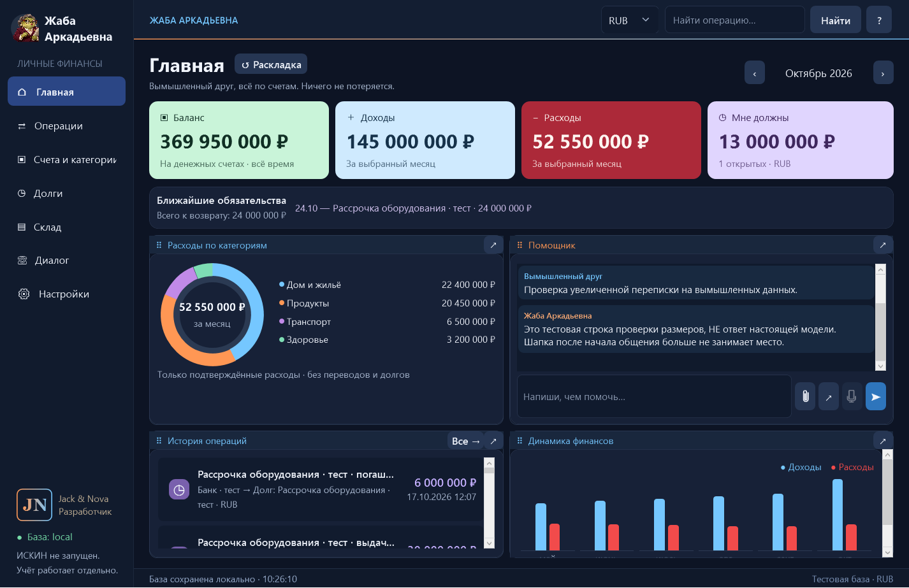
Task: Click the Жаба Аркадьевна chat reply
Action: 695,329
